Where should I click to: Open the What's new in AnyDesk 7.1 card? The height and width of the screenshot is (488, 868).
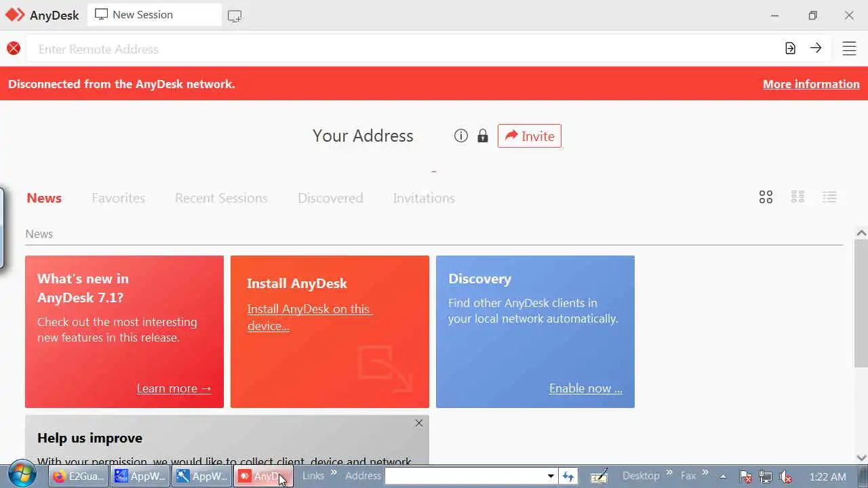point(124,331)
